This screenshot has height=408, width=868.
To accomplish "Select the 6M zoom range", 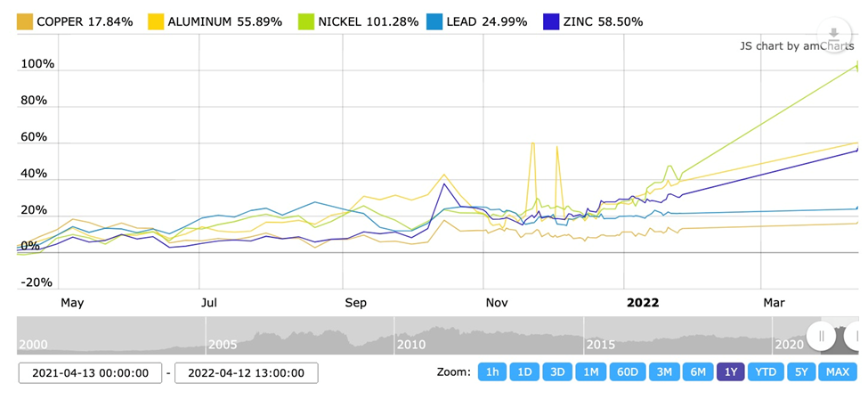I will [x=698, y=372].
